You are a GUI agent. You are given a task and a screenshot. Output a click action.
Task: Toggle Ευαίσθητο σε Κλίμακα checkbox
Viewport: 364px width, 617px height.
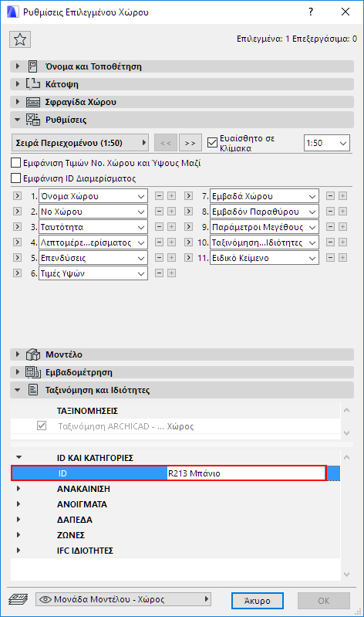pyautogui.click(x=212, y=143)
